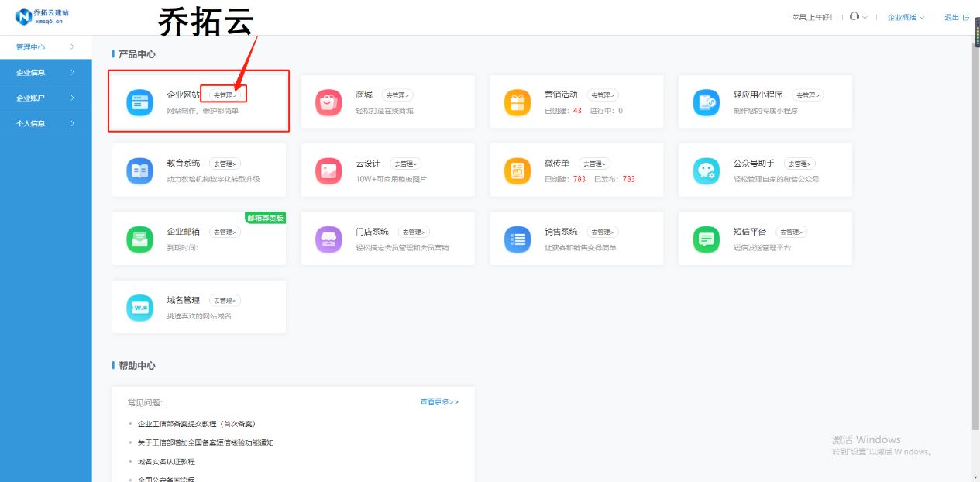Select the 短信平台 message icon

[706, 238]
